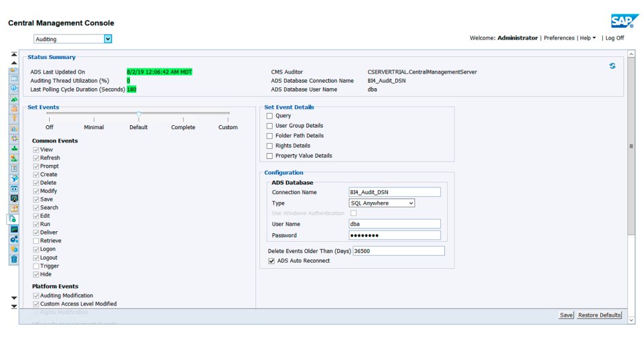Click the blue circle info sidebar icon

[x=14, y=88]
